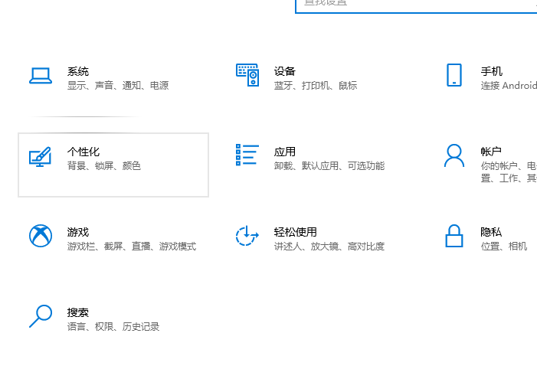
Task: Open the 搜索 category heading text
Action: pos(77,312)
